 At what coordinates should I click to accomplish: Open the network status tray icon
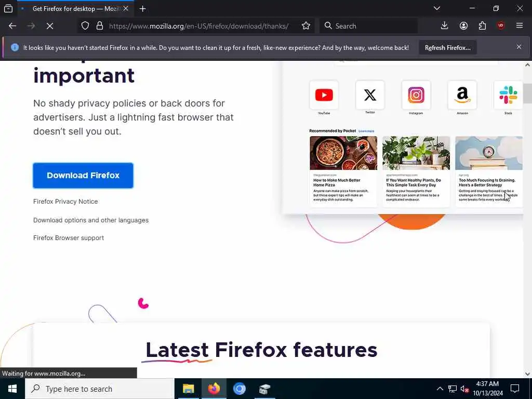coord(453,389)
